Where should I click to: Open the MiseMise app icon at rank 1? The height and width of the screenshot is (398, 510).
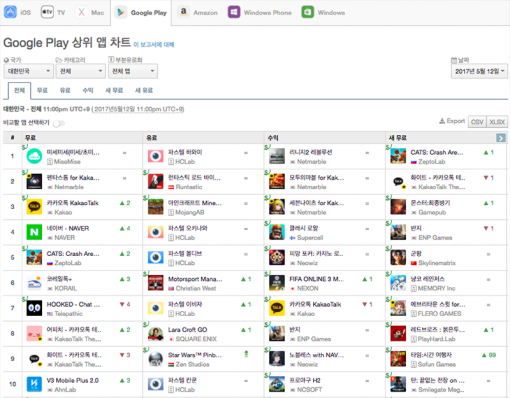pos(34,156)
